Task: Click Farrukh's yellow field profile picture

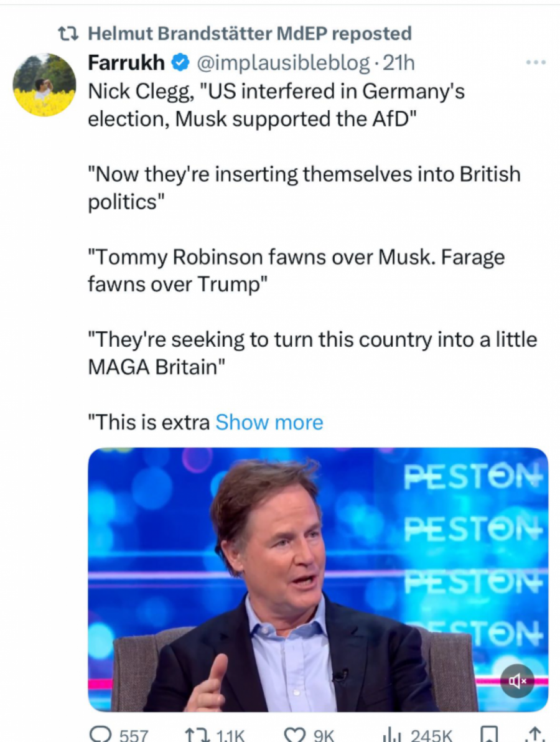Action: pos(44,85)
